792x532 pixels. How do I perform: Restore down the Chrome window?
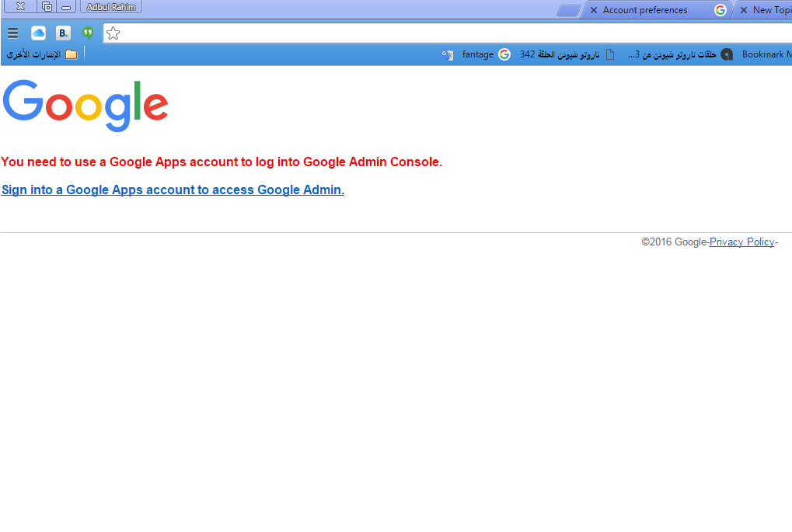pos(47,7)
